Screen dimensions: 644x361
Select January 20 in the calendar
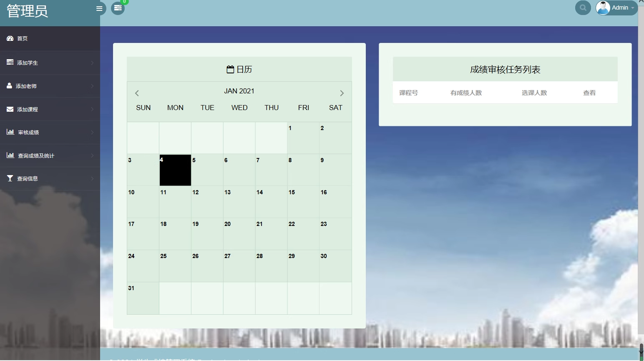point(239,234)
